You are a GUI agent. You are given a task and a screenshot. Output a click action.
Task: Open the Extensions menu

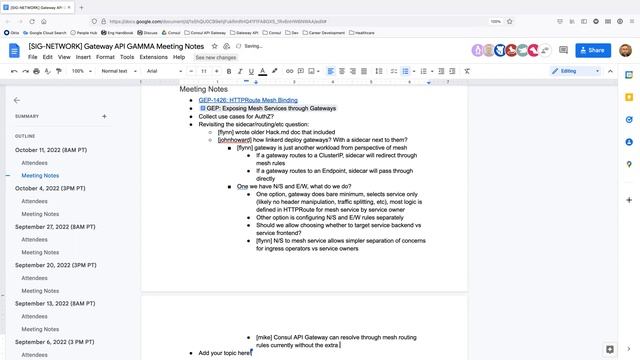click(x=153, y=57)
